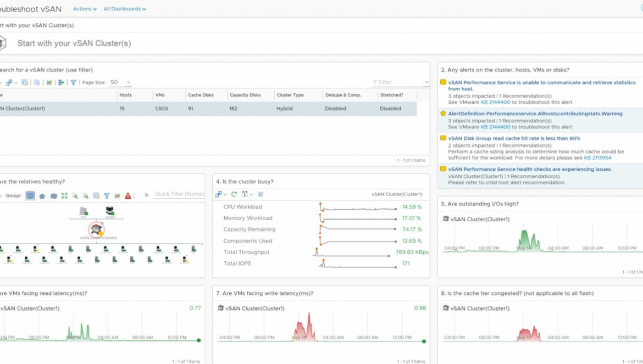
Task: Select the Hybrid cluster type cell
Action: click(x=285, y=109)
